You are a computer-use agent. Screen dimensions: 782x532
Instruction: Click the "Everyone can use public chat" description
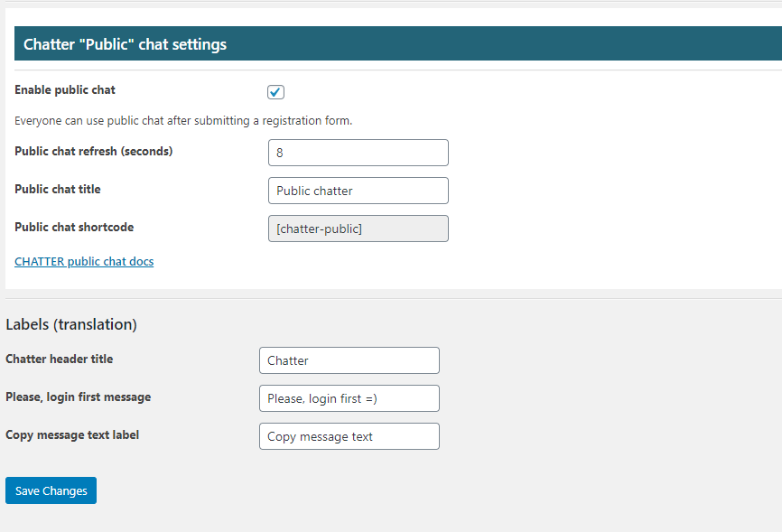point(183,121)
